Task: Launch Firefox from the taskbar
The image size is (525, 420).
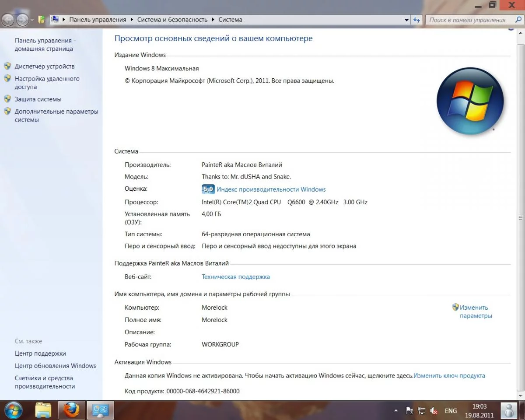Action: point(71,410)
